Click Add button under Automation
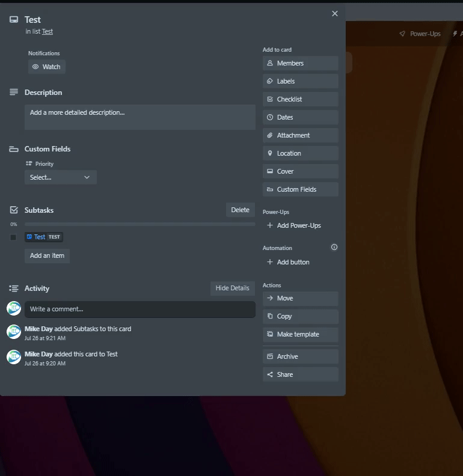463x476 pixels. coord(300,262)
